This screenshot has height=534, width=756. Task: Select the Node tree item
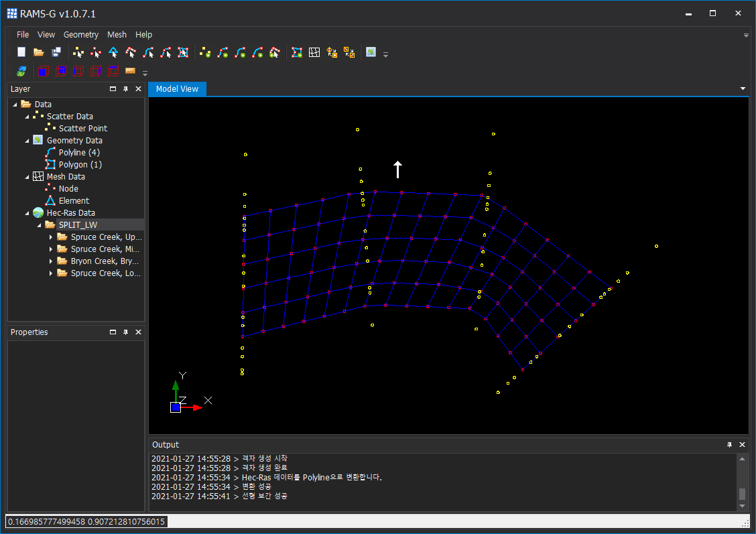coord(68,188)
